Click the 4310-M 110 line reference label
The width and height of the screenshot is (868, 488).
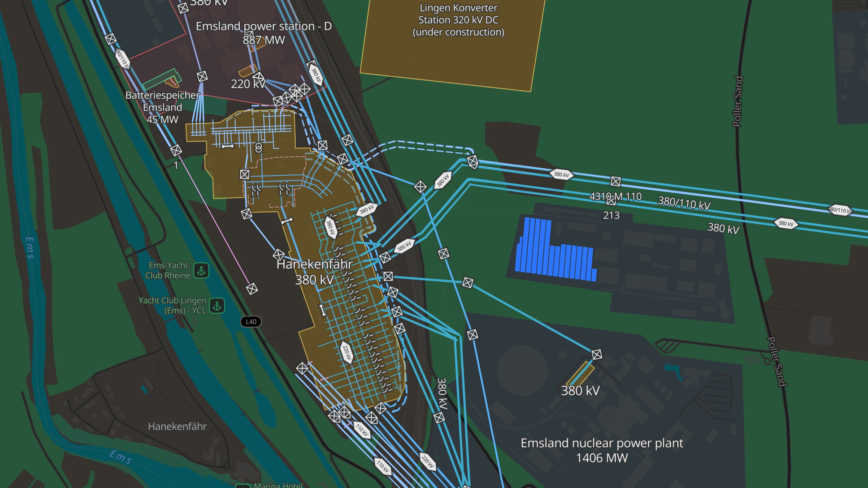click(615, 196)
